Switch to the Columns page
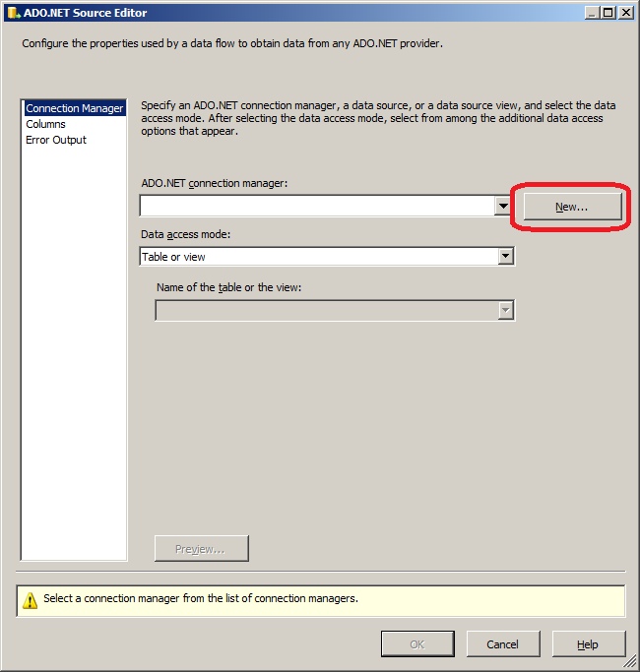This screenshot has width=640, height=672. 46,124
